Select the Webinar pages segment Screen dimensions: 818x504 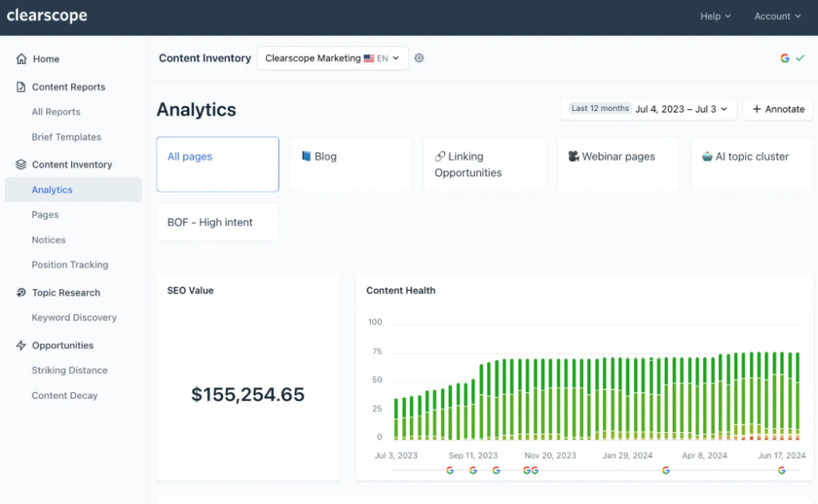tap(618, 165)
